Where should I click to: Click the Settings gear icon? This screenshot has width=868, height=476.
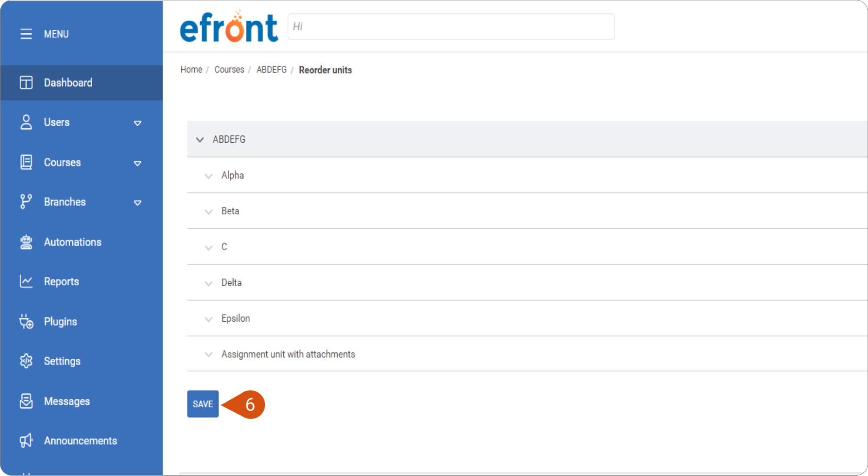(26, 361)
